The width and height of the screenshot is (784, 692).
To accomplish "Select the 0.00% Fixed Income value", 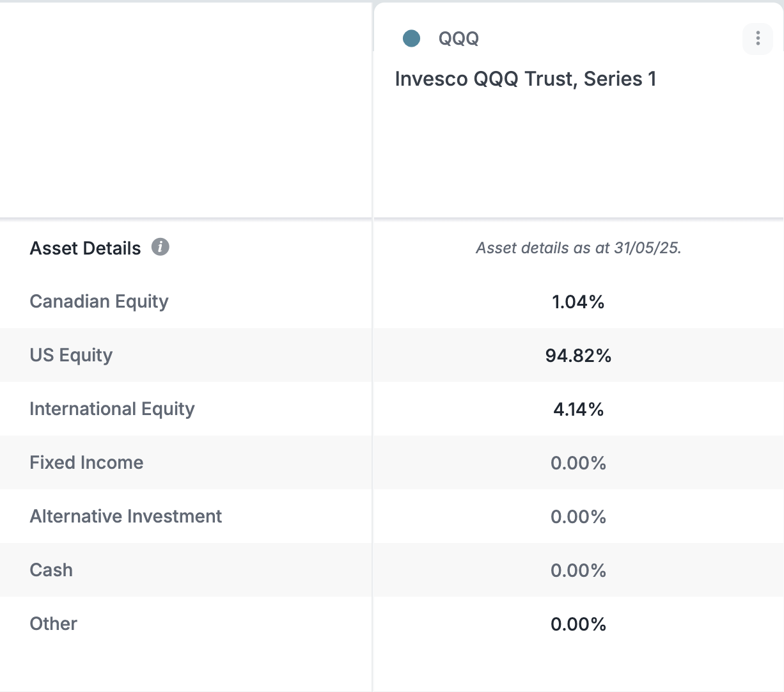I will coord(579,463).
